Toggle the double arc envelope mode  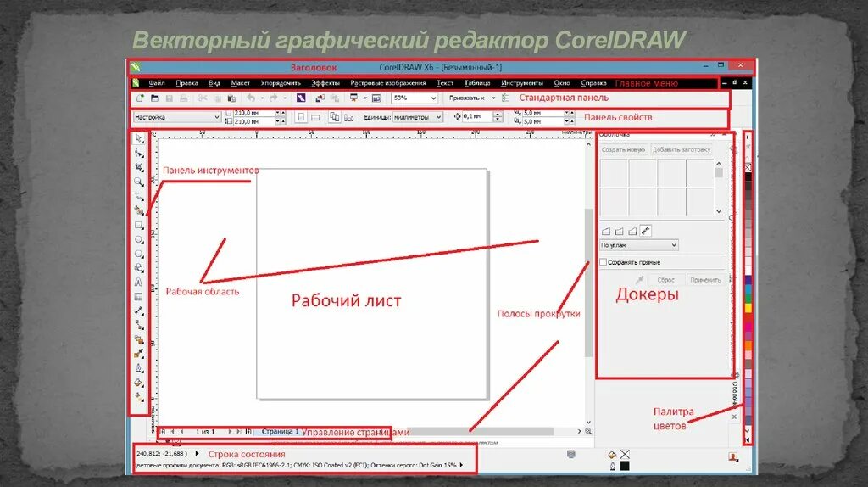[x=632, y=231]
